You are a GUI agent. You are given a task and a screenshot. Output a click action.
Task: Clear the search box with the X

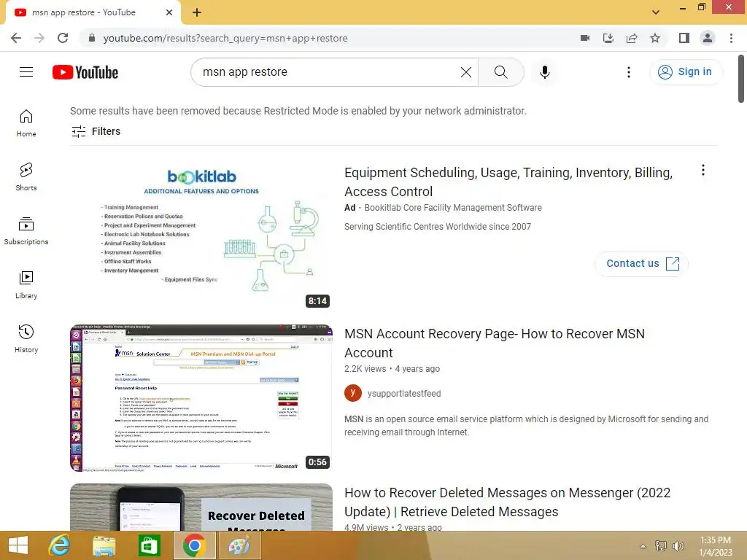point(466,72)
